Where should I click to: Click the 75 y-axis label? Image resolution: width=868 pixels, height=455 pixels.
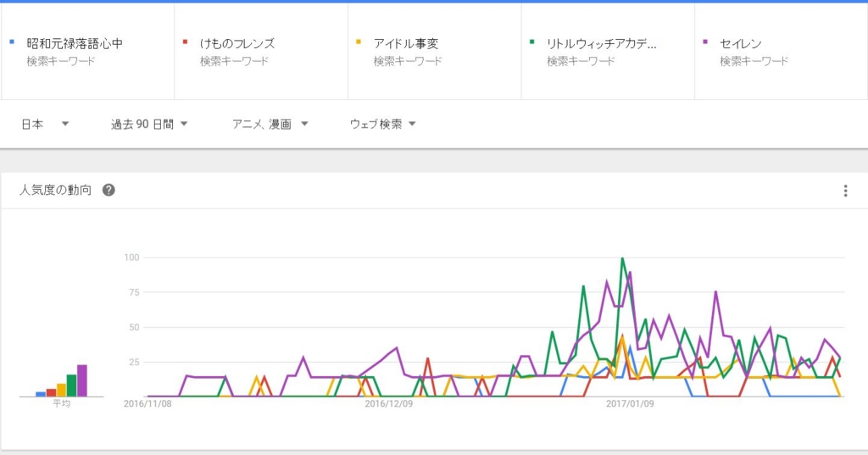[134, 292]
